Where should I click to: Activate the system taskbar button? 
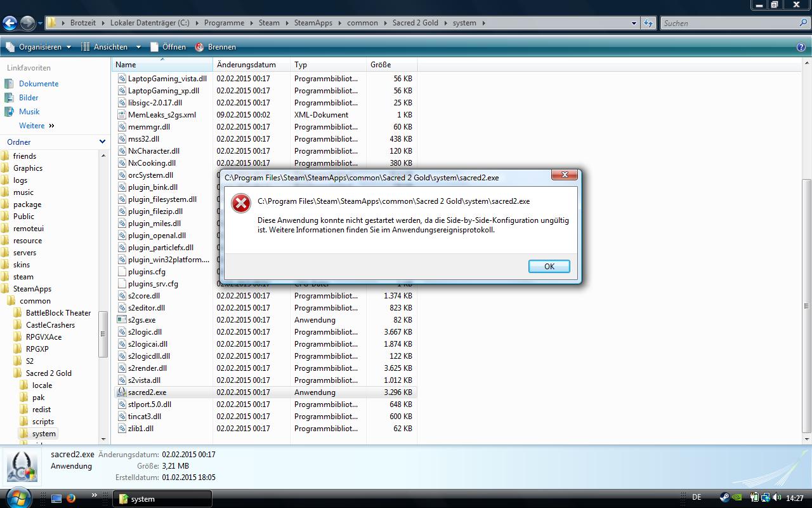162,498
